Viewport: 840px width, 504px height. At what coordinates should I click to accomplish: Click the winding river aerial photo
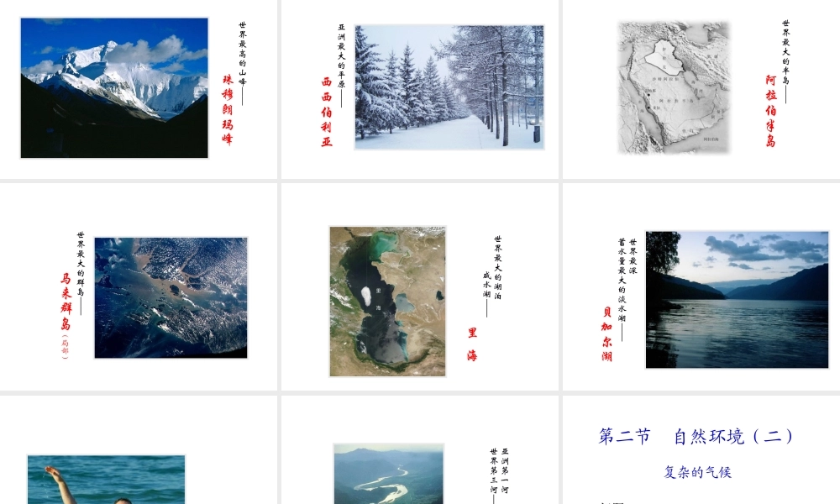[x=388, y=474]
